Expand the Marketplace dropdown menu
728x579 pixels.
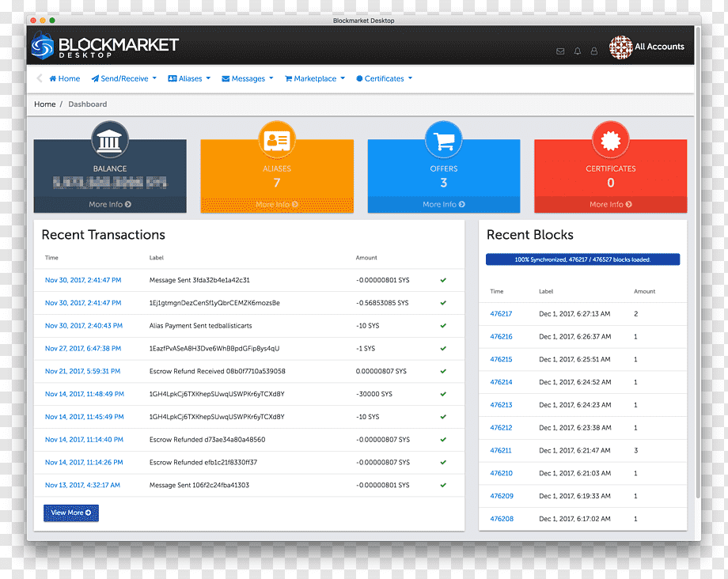pos(315,78)
